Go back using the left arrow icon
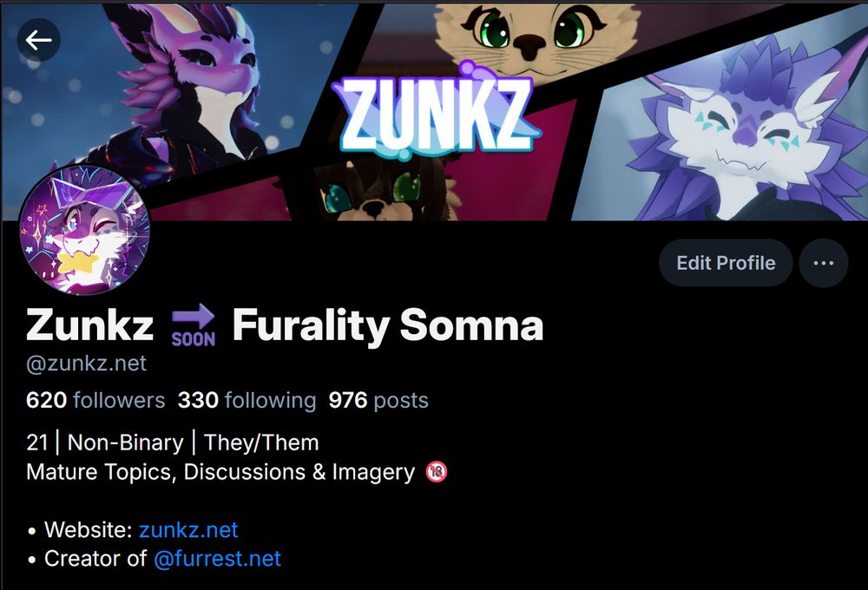 tap(38, 40)
